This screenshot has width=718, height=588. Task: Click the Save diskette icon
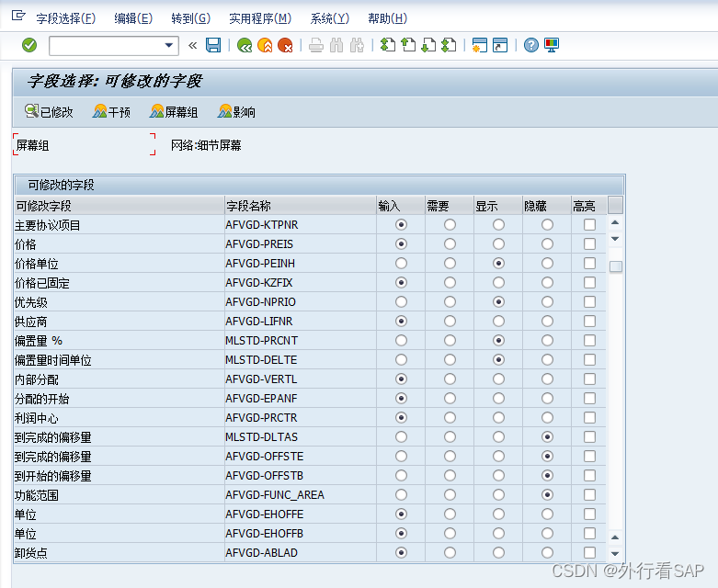(x=213, y=45)
